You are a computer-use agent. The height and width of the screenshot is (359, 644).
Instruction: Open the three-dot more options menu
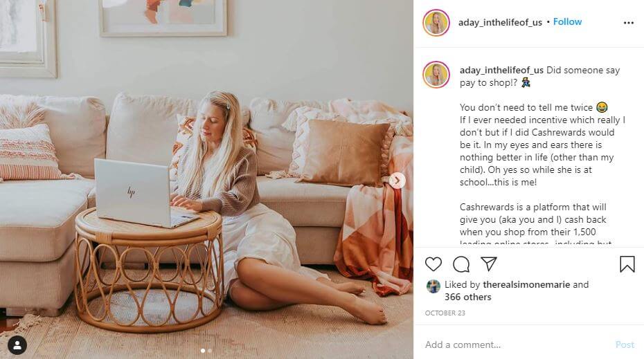pos(628,23)
